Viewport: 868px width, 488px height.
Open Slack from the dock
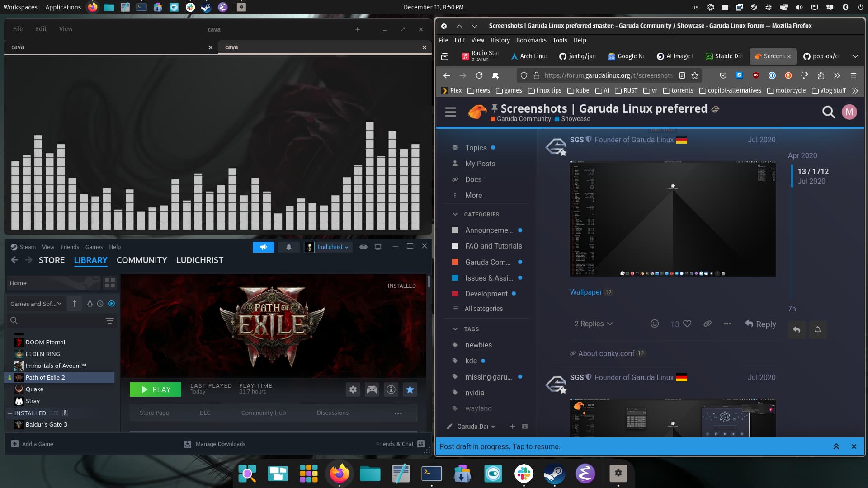tap(524, 474)
